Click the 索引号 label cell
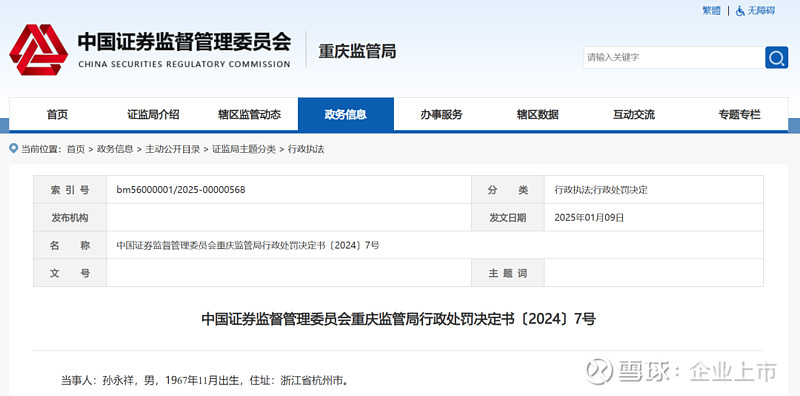 70,190
